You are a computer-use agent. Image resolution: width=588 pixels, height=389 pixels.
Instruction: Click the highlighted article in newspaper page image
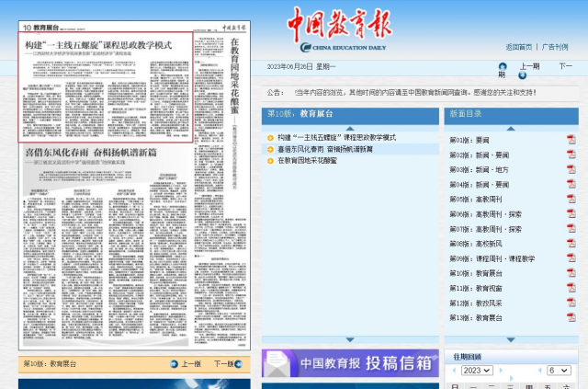coord(107,87)
